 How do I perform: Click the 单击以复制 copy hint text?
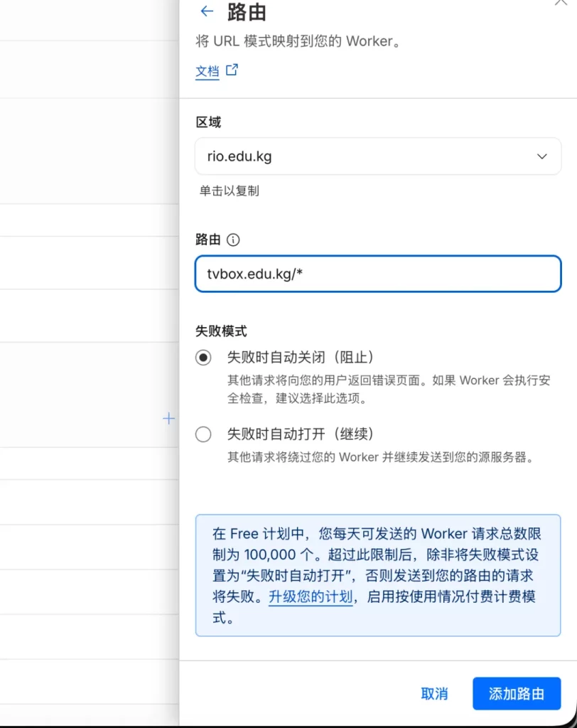[229, 191]
